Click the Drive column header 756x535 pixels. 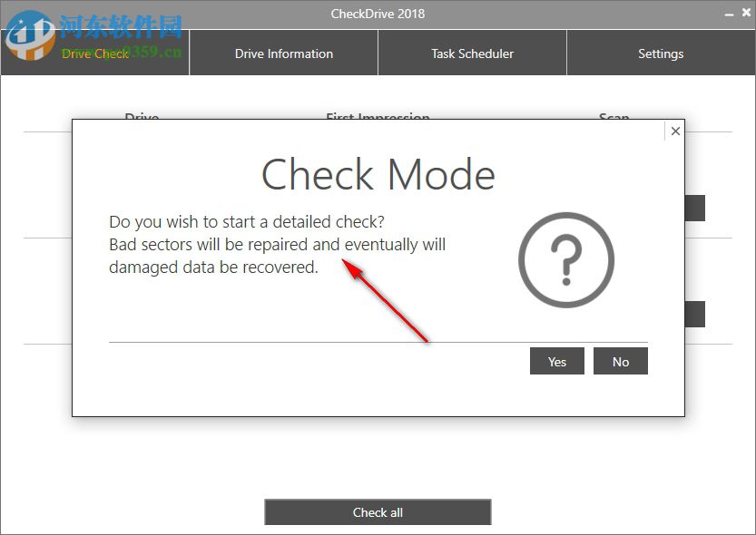(x=141, y=119)
